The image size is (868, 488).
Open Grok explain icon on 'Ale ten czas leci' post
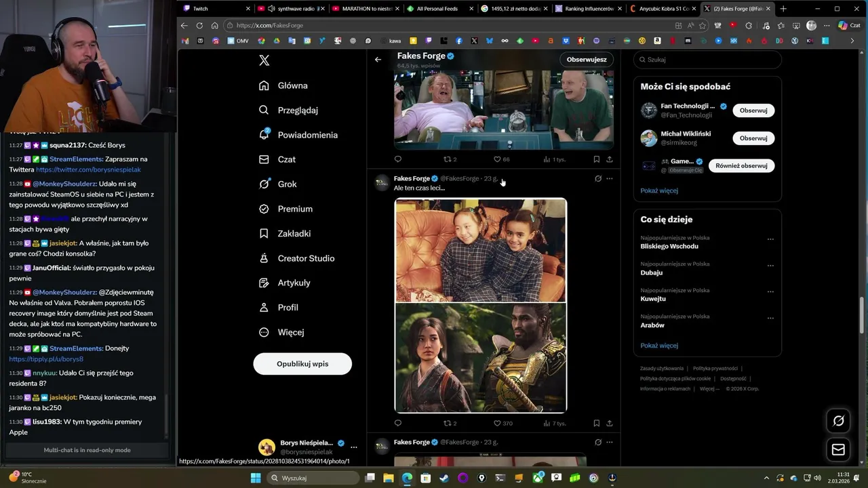[x=598, y=179]
